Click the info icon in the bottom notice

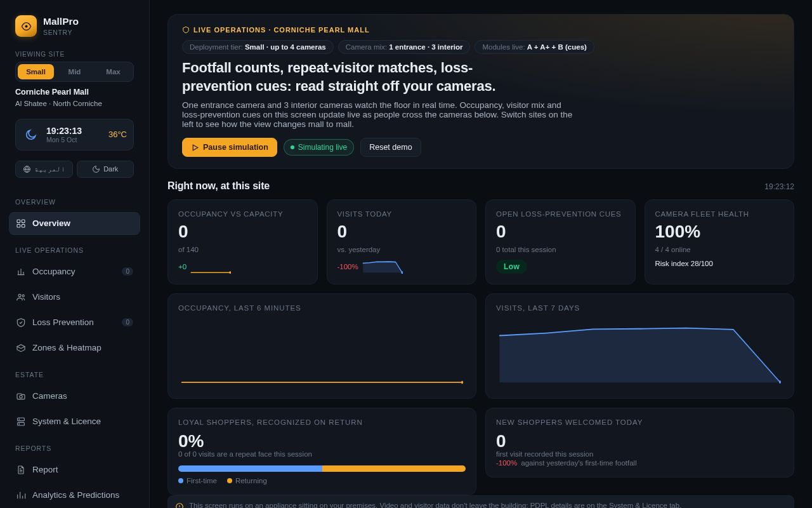180,506
